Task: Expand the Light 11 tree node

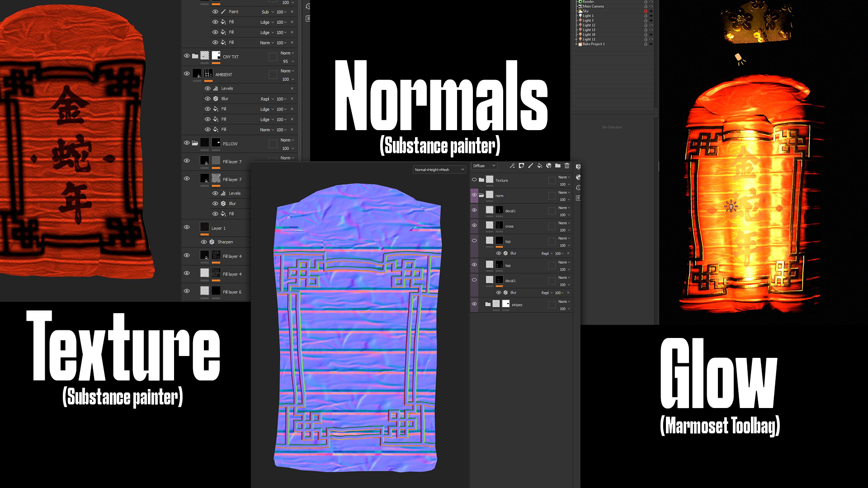Action: click(576, 39)
